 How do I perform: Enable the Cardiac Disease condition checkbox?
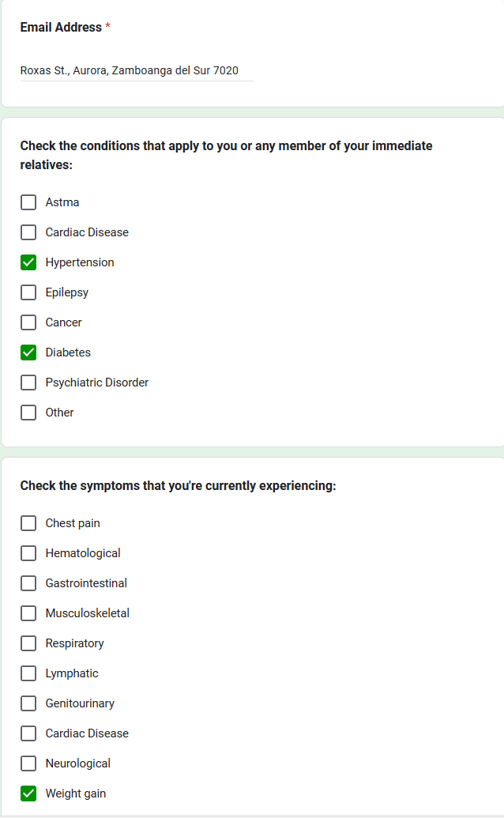(x=28, y=232)
